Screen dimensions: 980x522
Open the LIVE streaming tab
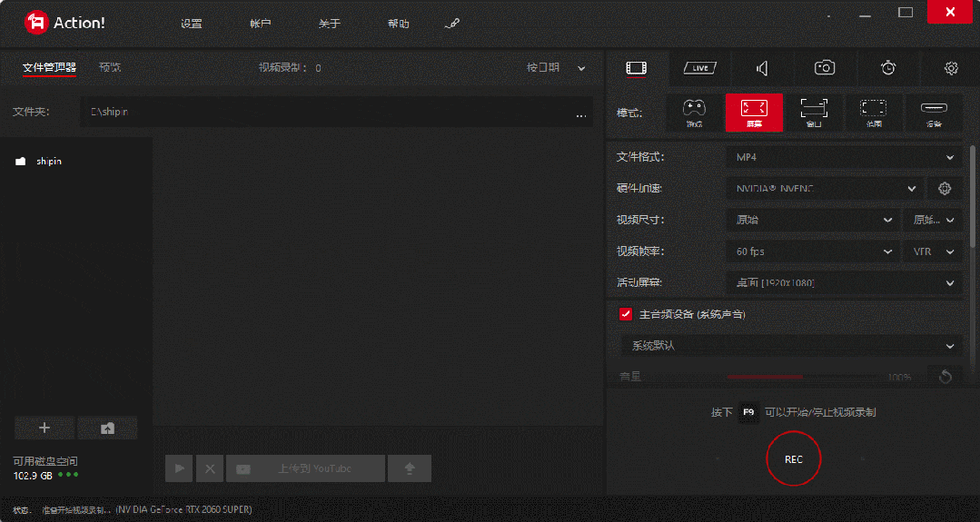pos(698,68)
